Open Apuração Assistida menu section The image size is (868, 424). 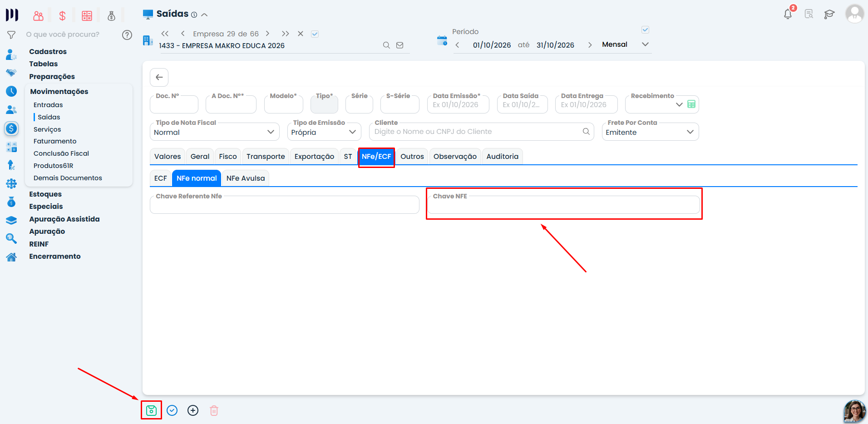[64, 219]
